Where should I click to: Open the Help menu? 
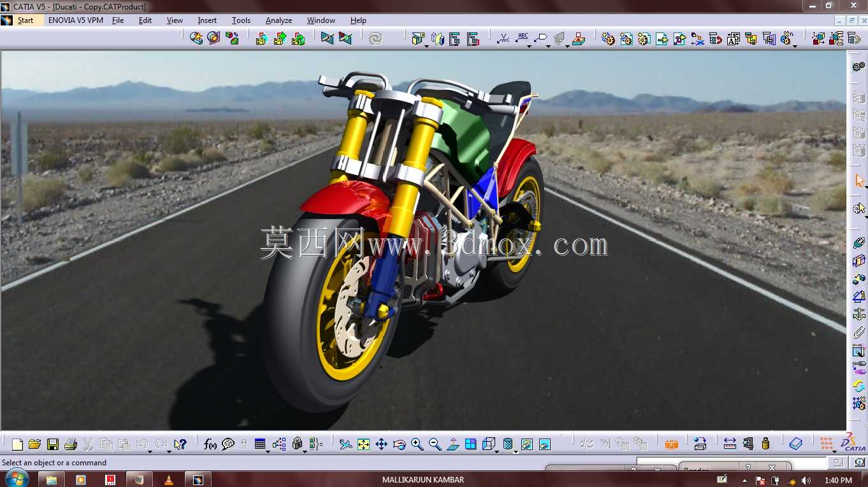358,20
